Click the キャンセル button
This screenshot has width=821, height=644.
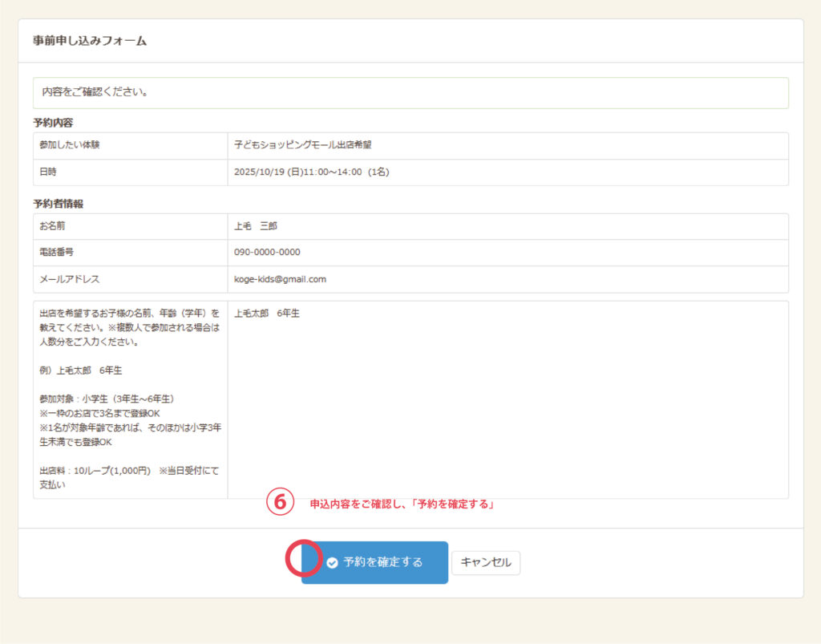tap(486, 562)
